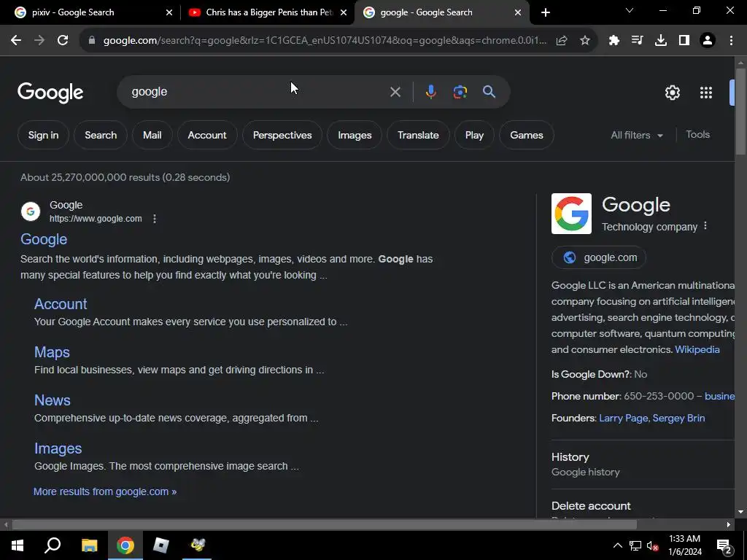Open the main Google result title link
This screenshot has width=747, height=560.
pyautogui.click(x=44, y=239)
